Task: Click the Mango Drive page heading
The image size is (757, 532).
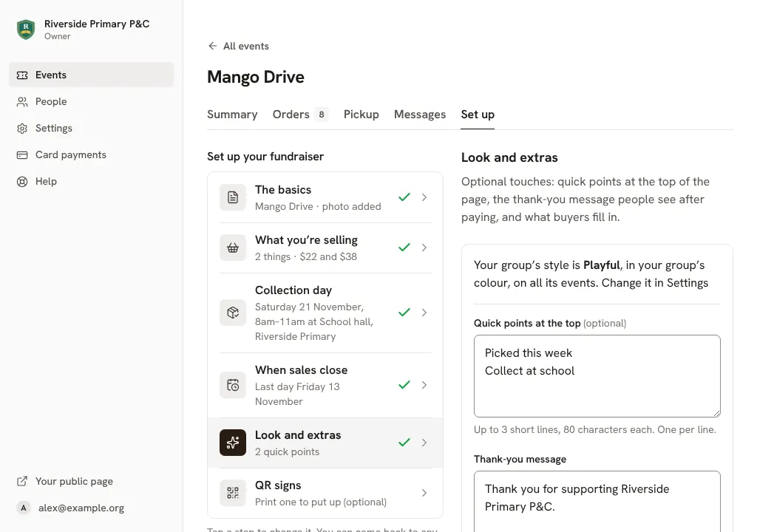Action: pos(256,78)
